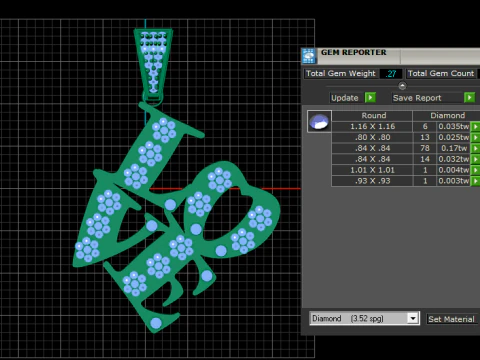Click the count cell showing 13

[x=425, y=137]
